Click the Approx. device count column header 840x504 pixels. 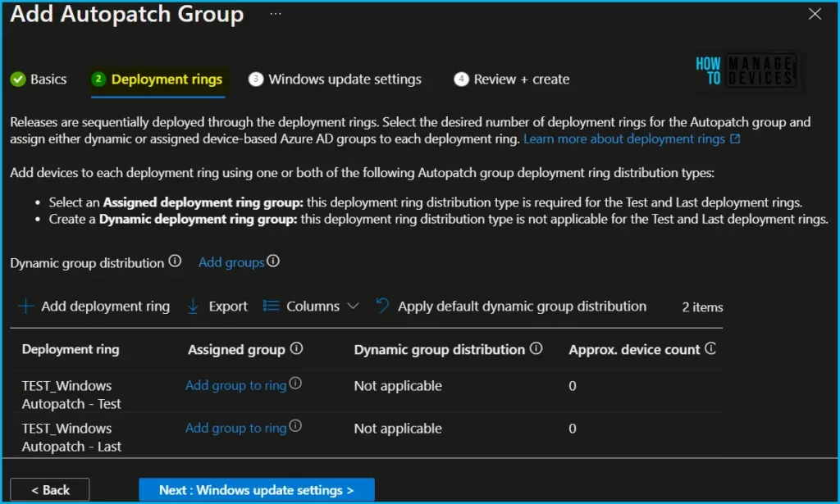coord(634,350)
